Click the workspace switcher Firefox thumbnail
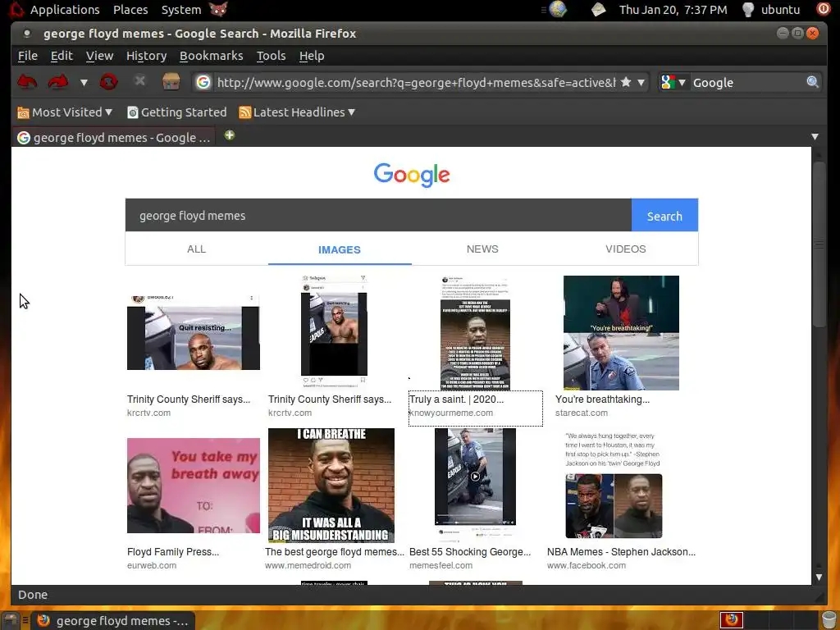Image resolution: width=840 pixels, height=630 pixels. 732,620
